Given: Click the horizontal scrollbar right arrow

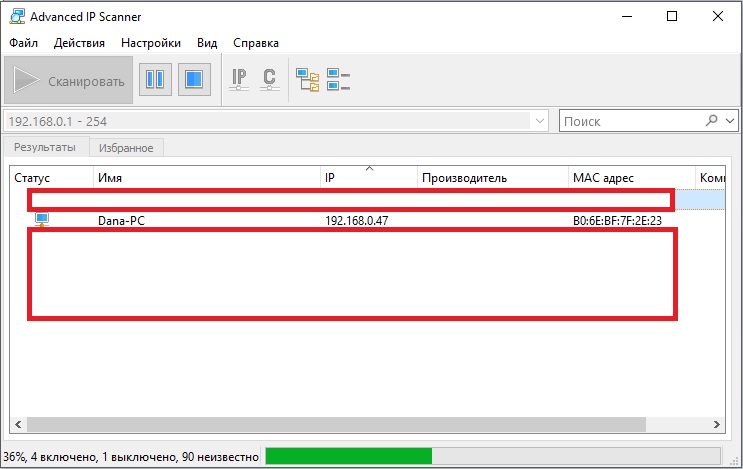Looking at the screenshot, I should tap(716, 424).
